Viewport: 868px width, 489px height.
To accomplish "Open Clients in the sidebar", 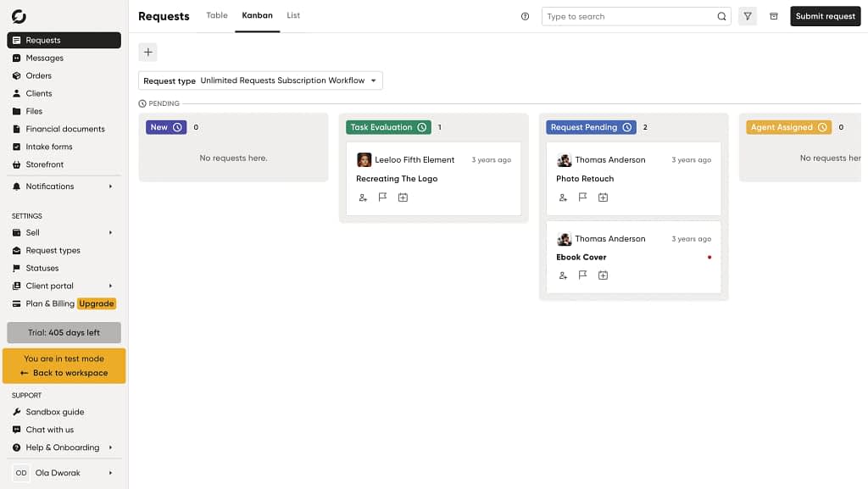I will pyautogui.click(x=64, y=93).
